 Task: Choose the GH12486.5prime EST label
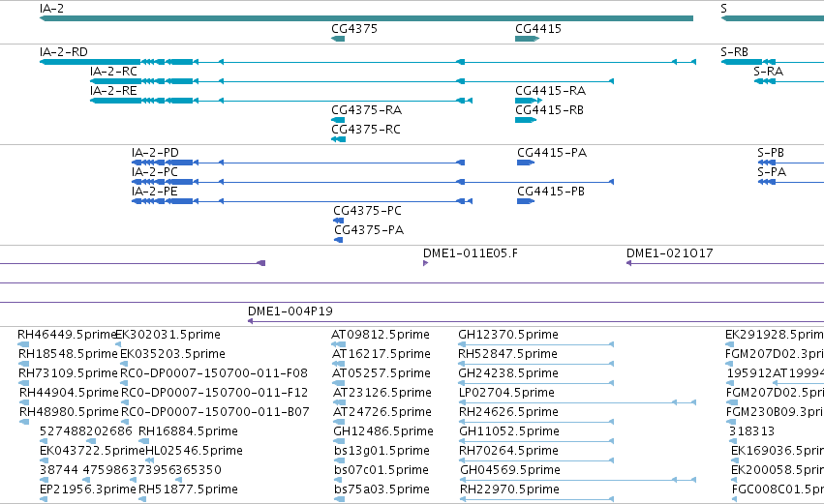point(383,432)
